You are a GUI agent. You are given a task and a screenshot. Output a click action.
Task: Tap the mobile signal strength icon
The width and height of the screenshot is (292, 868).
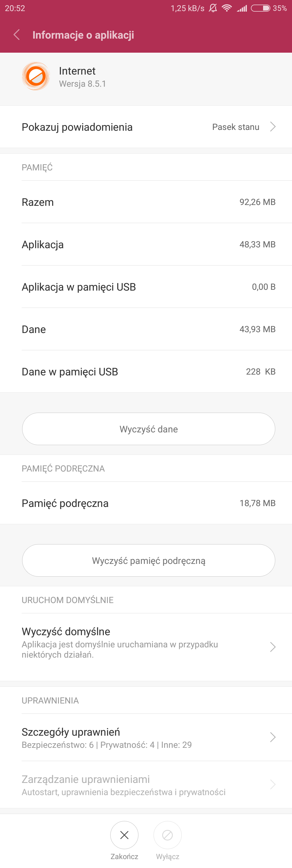pos(242,8)
